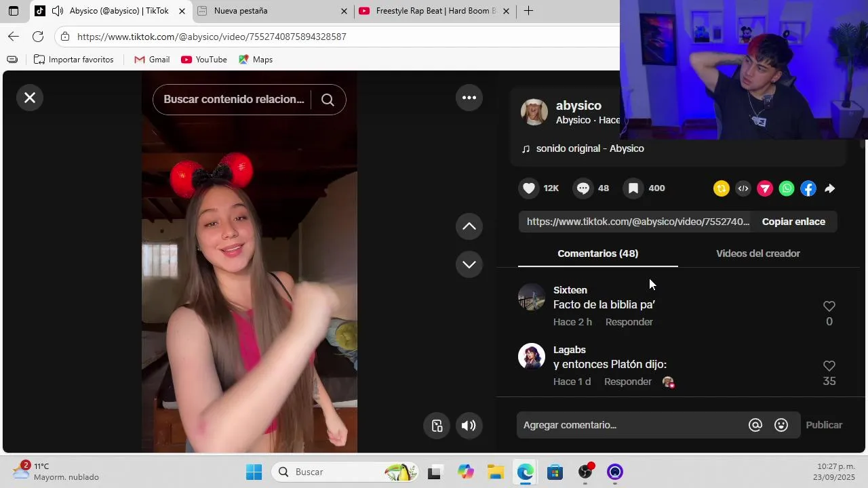Viewport: 868px width, 488px height.
Task: Open a new browser tab with plus
Action: pyautogui.click(x=528, y=11)
